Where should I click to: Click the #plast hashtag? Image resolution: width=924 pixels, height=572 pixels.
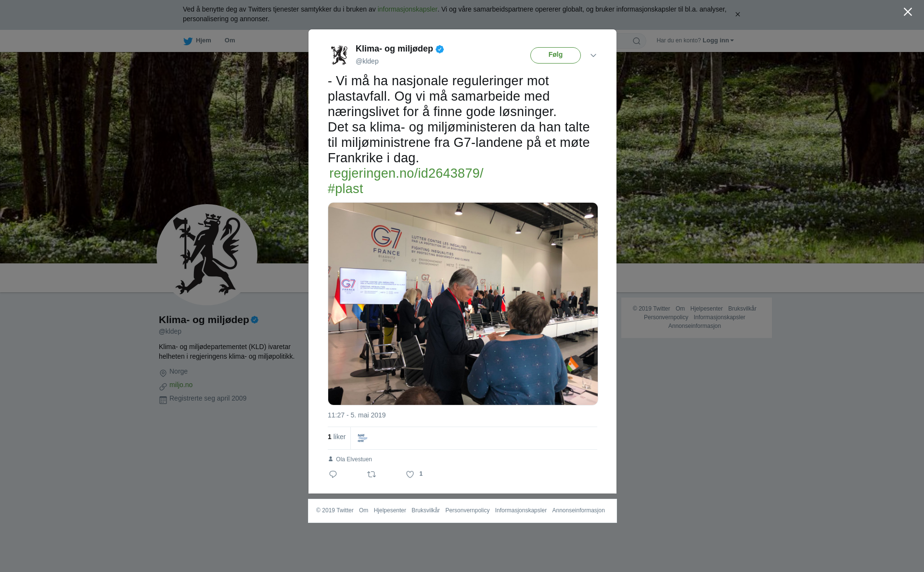click(x=346, y=189)
